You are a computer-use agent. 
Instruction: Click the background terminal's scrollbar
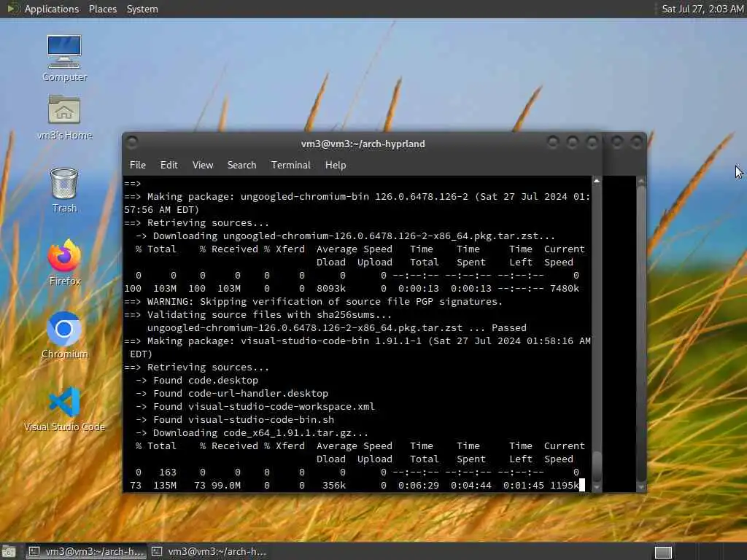641,333
